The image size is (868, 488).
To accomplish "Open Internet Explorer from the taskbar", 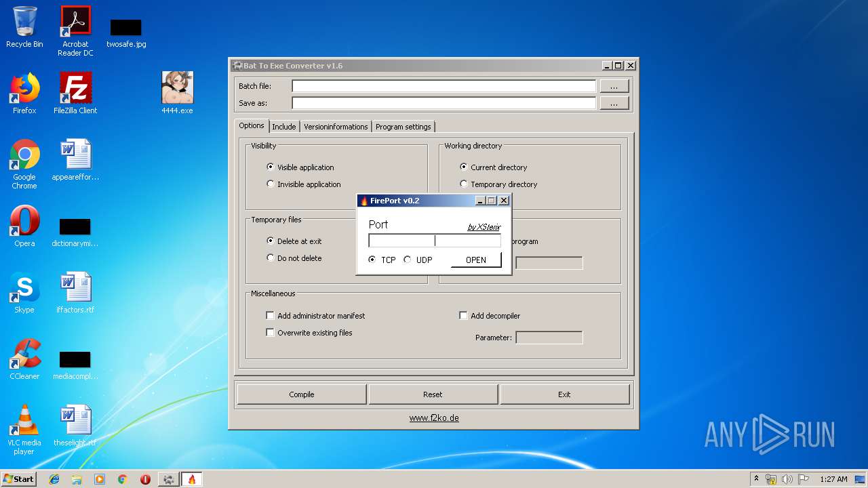I will (54, 479).
